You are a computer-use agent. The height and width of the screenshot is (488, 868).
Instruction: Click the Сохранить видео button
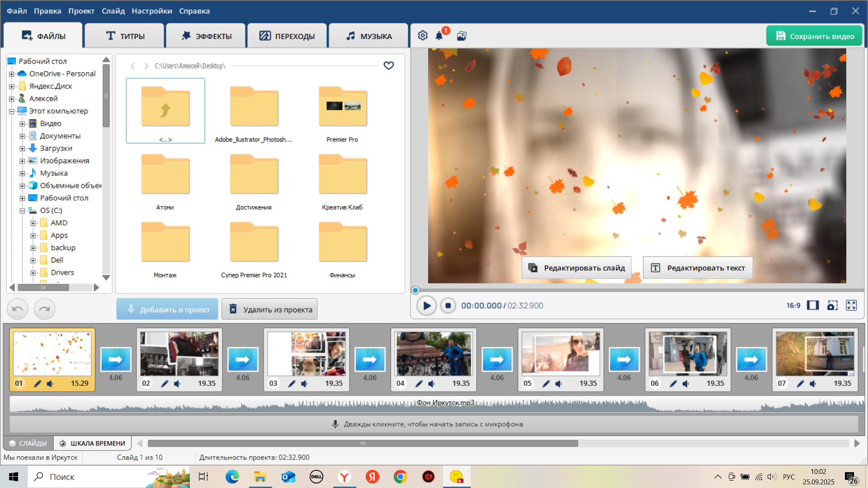tap(814, 36)
